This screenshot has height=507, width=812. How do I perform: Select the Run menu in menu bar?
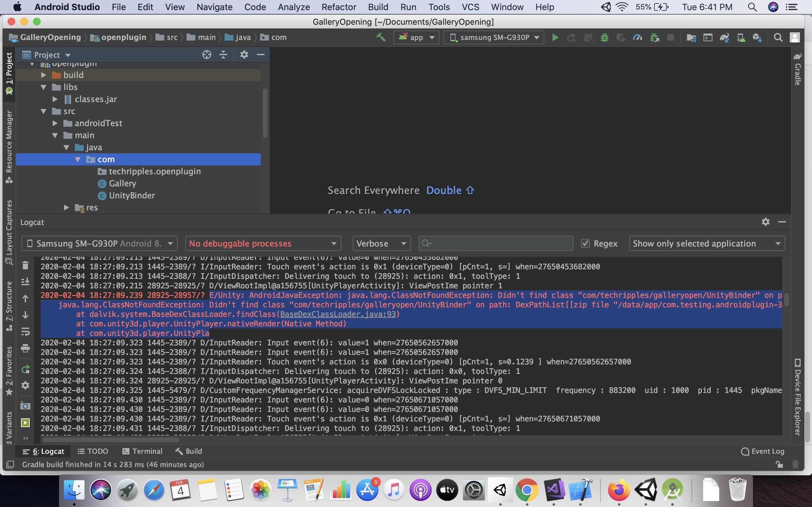408,6
